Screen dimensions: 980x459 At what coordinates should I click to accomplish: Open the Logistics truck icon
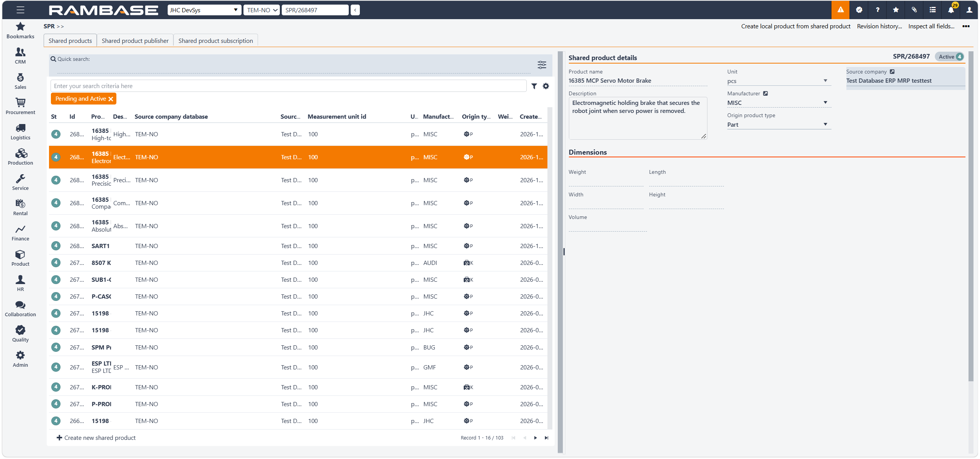click(20, 128)
